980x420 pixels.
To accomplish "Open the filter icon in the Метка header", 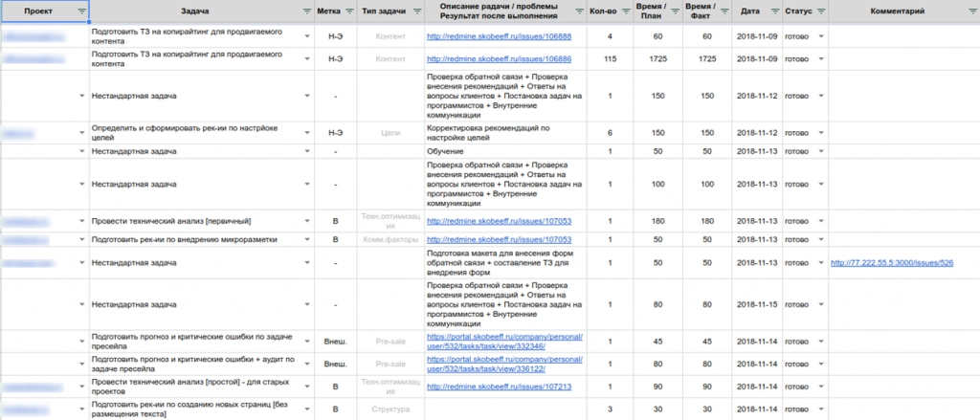I will tap(348, 11).
